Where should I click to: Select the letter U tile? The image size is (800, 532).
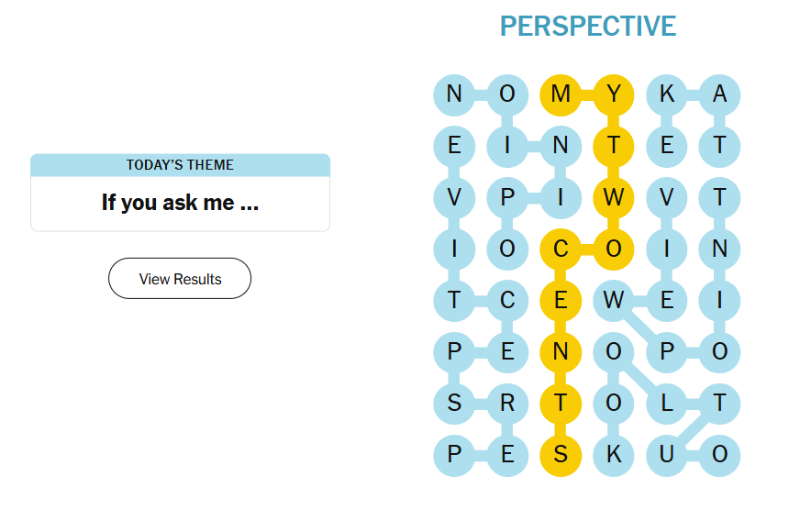667,454
